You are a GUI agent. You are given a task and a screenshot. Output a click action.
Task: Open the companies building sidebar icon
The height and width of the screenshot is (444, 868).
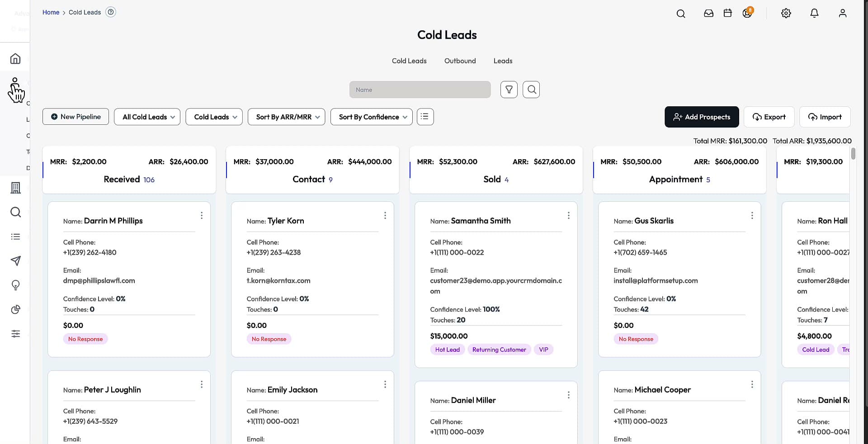[x=15, y=188]
